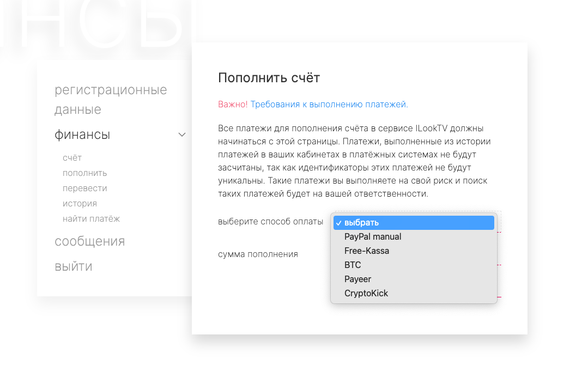Open Требования к выполнению платежей link

tap(329, 104)
